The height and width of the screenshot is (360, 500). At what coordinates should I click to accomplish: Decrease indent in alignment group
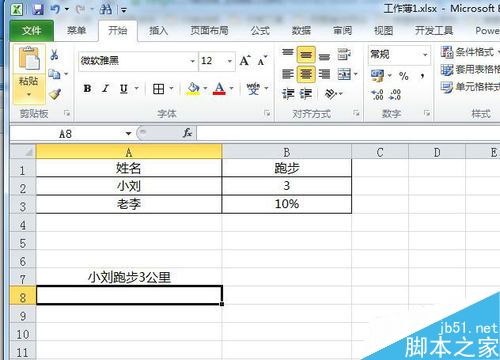(x=288, y=94)
